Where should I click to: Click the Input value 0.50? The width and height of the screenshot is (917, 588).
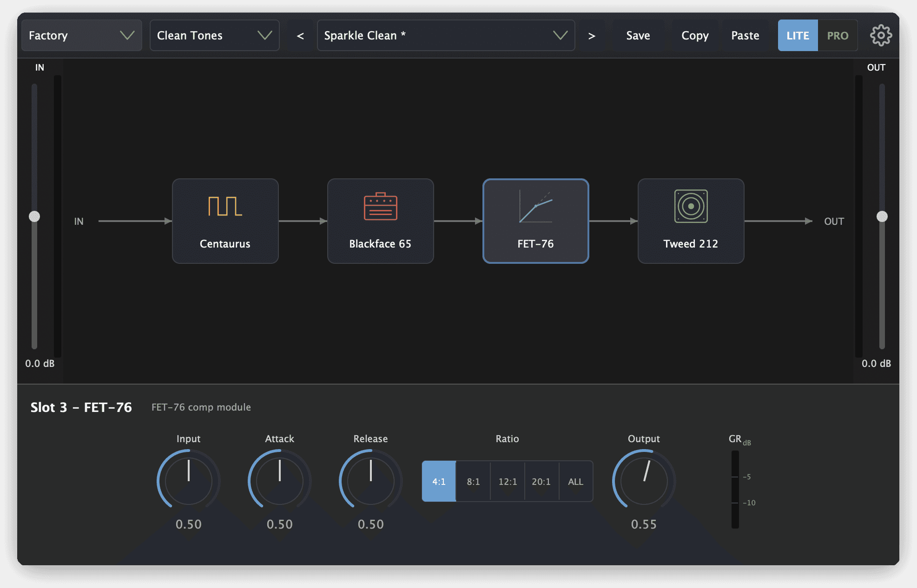[x=188, y=524]
